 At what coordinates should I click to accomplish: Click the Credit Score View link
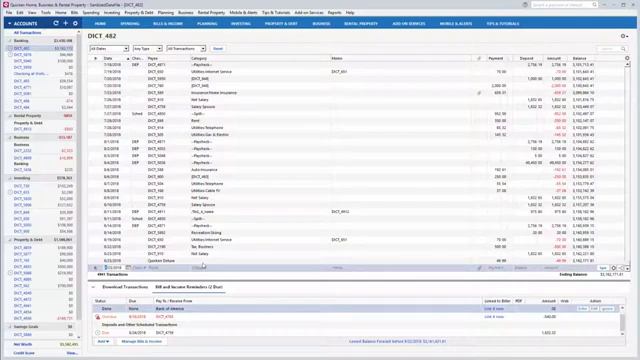pyautogui.click(x=72, y=353)
